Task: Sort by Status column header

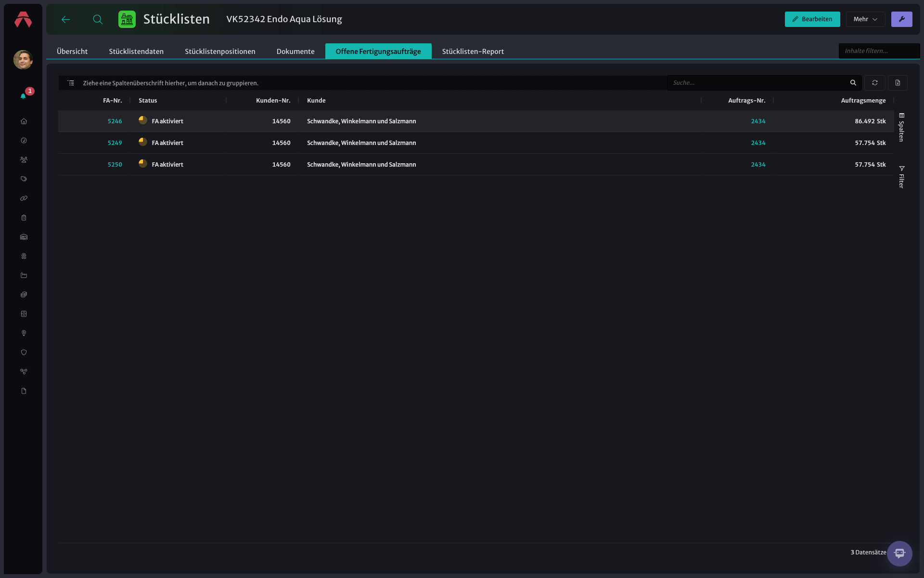Action: tap(148, 100)
